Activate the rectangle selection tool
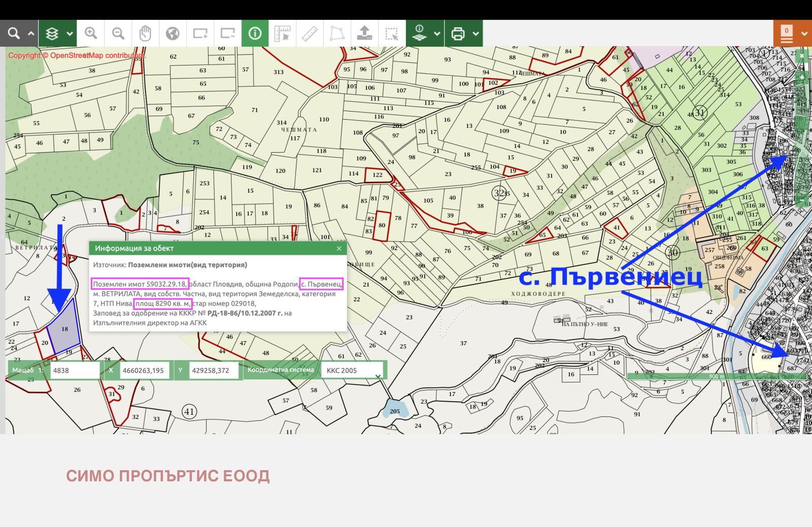The height and width of the screenshot is (527, 812). click(x=391, y=33)
